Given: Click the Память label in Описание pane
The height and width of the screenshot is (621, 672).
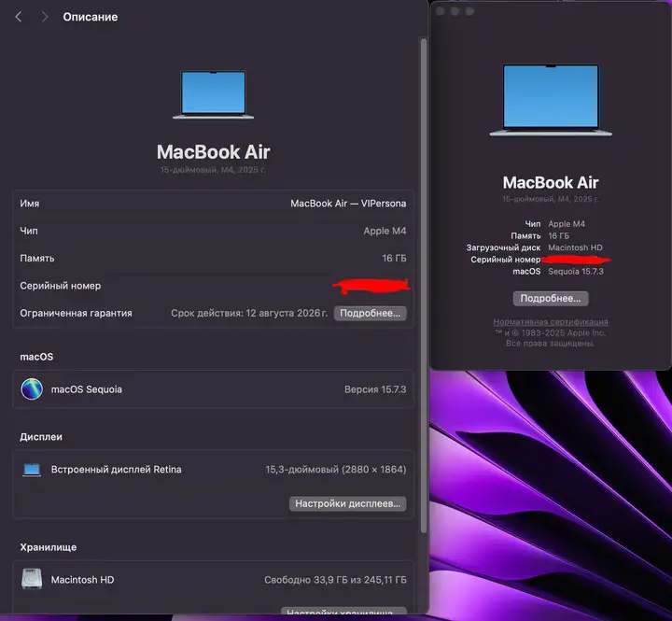Looking at the screenshot, I should [37, 258].
